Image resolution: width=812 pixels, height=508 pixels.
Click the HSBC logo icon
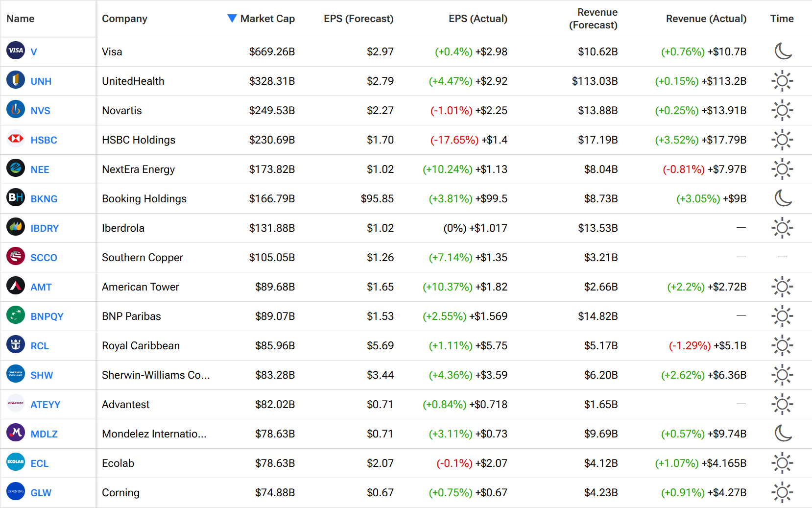16,139
